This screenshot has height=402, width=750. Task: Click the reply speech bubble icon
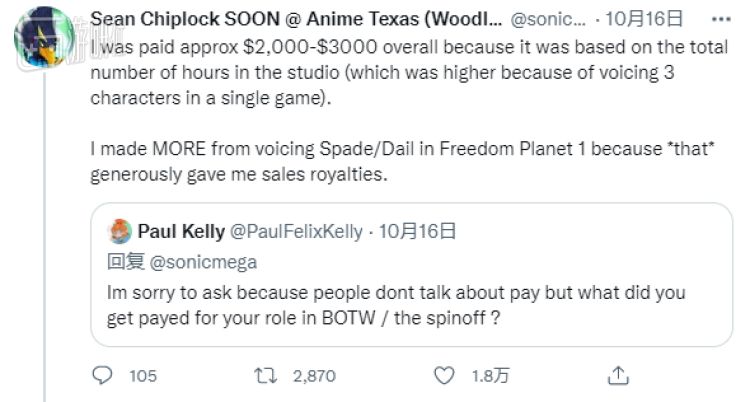tap(102, 376)
